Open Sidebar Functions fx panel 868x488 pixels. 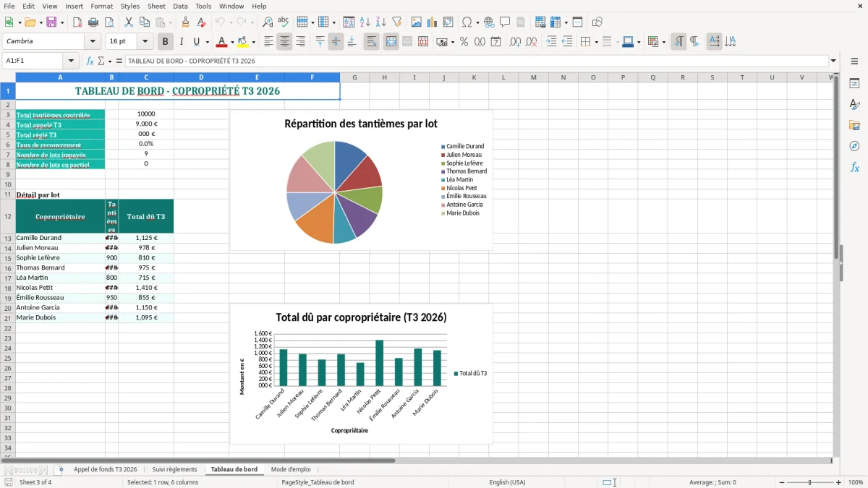854,168
